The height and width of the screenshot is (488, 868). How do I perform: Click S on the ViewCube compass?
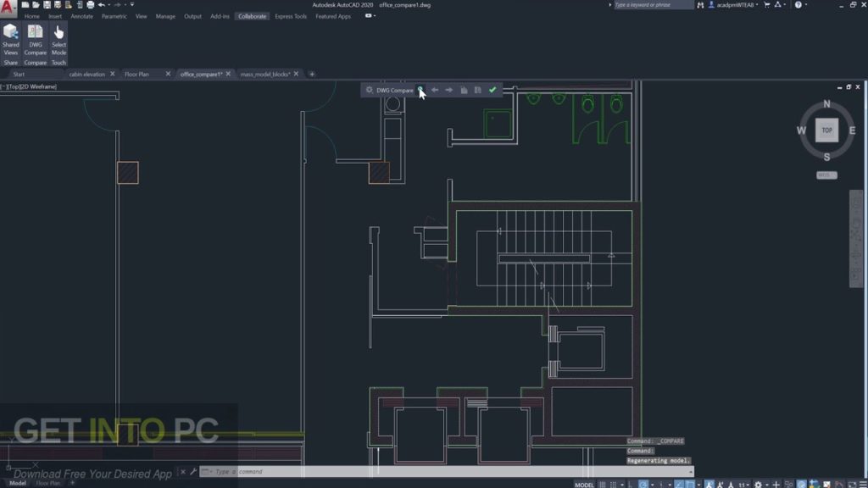(x=826, y=157)
